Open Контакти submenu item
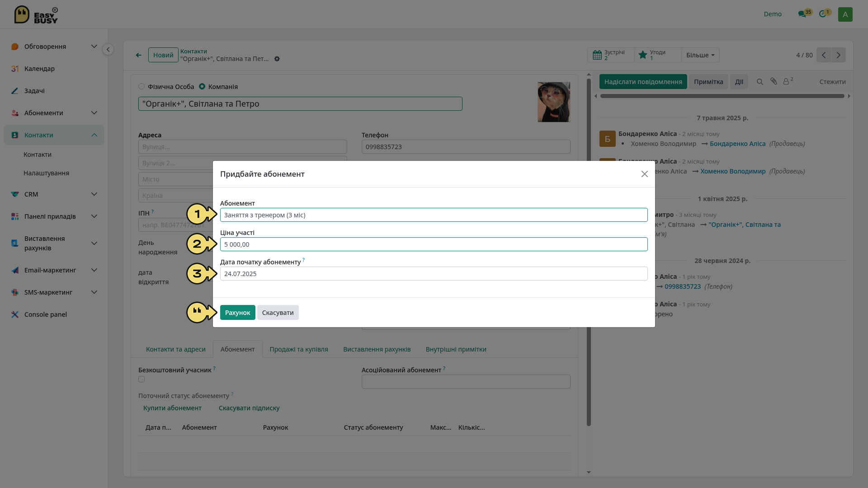868x488 pixels. pyautogui.click(x=38, y=155)
